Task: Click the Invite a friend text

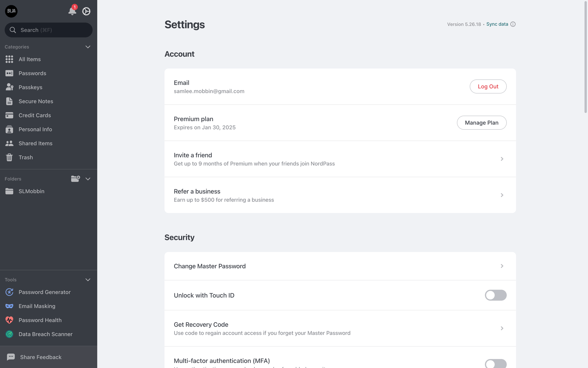Action: [x=193, y=155]
